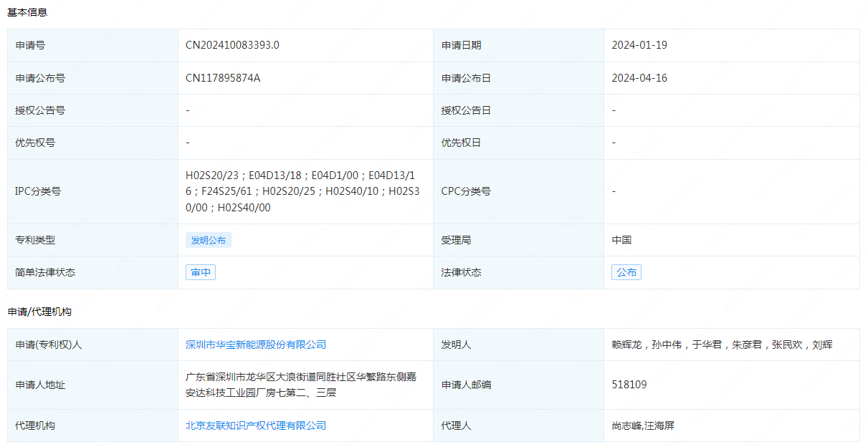Viewport: 868px width, 447px height.
Task: Click the 代理机构 label
Action: click(x=35, y=426)
